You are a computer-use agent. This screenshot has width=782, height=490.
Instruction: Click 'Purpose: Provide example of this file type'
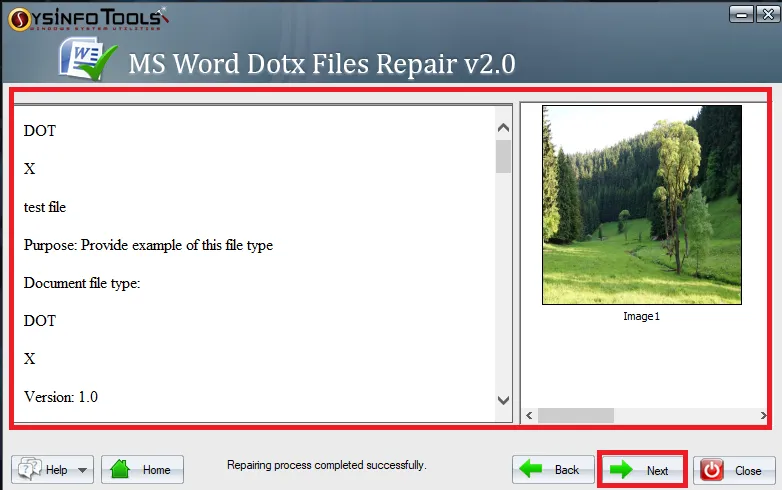(x=148, y=245)
